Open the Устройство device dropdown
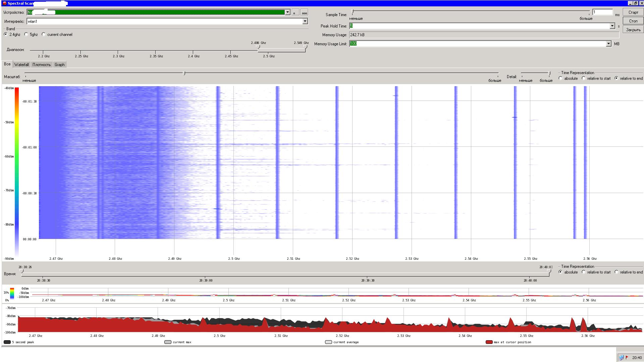644x362 pixels. (x=287, y=12)
